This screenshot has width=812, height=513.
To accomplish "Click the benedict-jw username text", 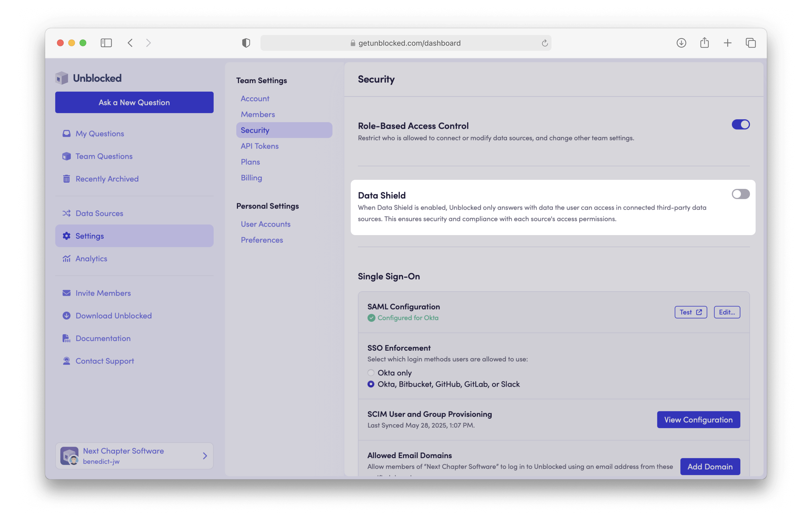I will [x=101, y=461].
